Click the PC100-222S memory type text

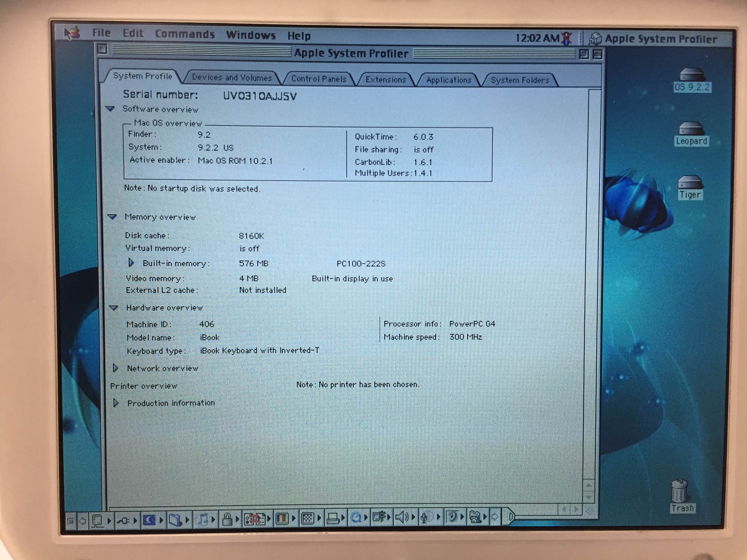tap(361, 264)
